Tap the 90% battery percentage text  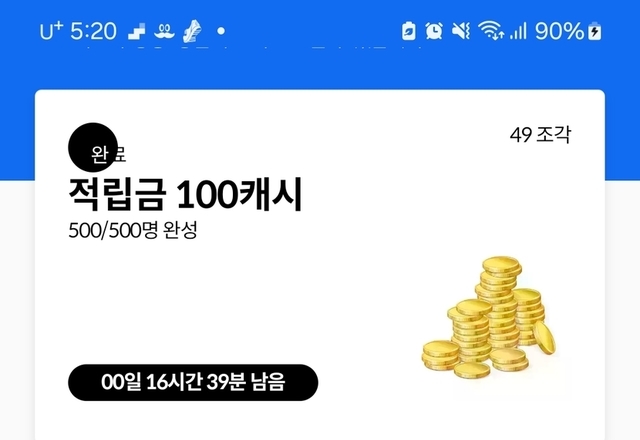pos(560,31)
